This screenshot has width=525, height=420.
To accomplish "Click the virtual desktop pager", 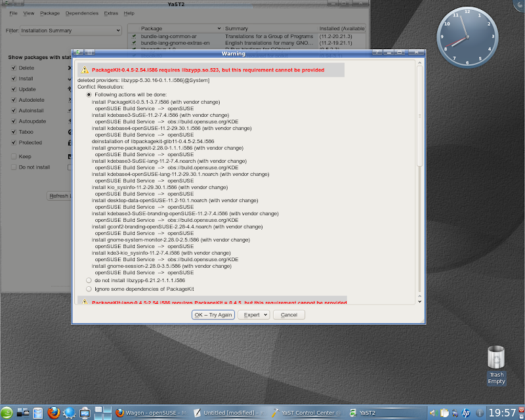I will pyautogui.click(x=103, y=413).
